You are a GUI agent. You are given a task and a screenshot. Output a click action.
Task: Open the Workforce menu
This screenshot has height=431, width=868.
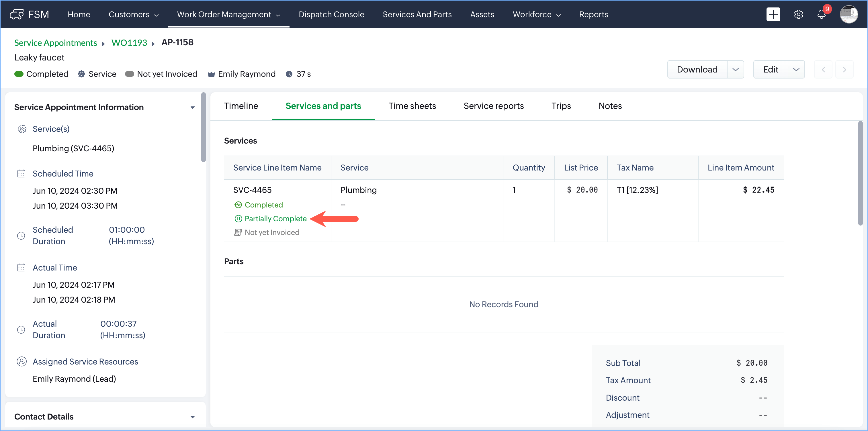(x=536, y=15)
